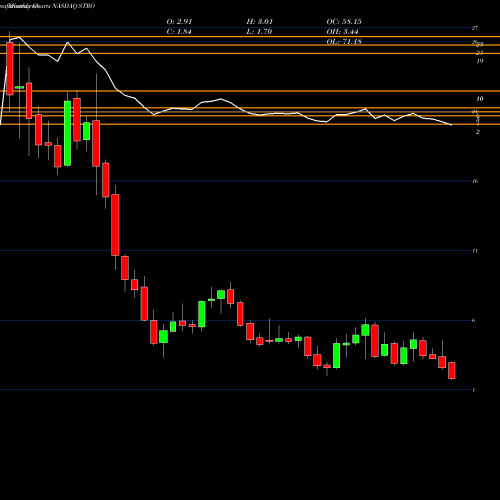Click the "OC: 58.15" readout

pyautogui.click(x=344, y=22)
